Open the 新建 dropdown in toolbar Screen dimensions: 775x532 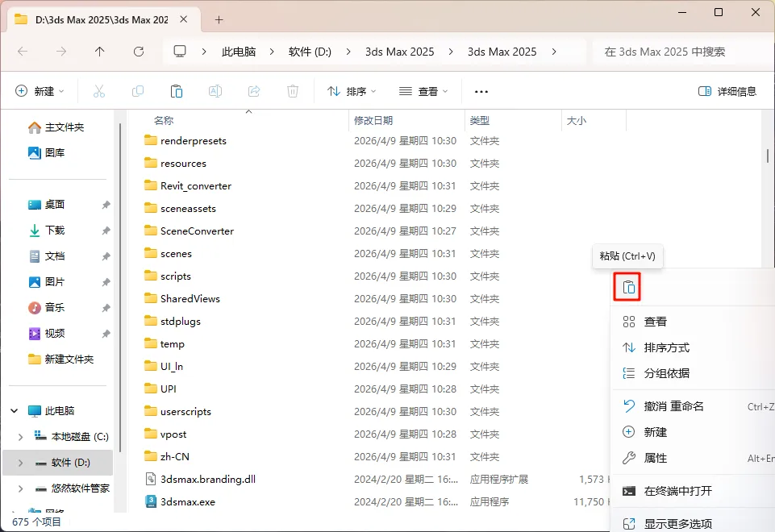(40, 91)
